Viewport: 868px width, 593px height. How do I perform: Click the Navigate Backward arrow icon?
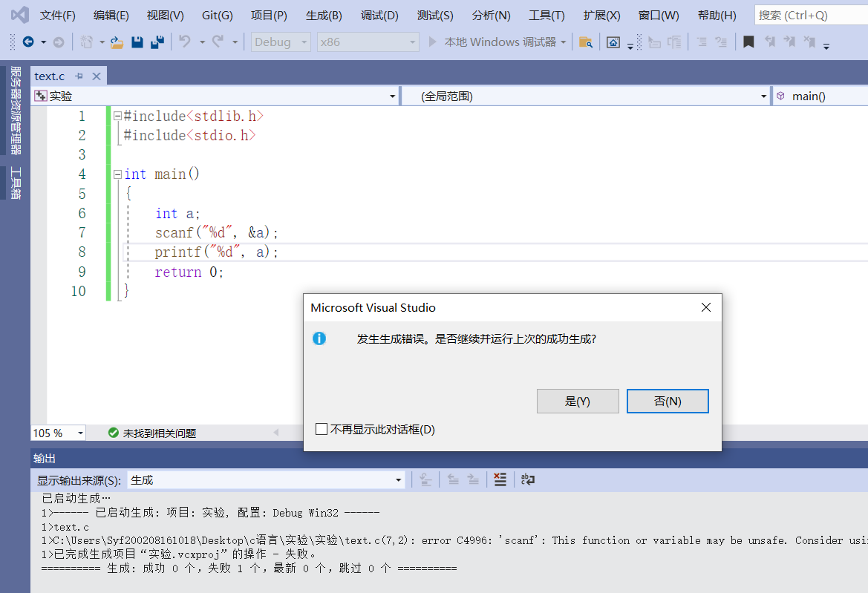click(x=27, y=42)
